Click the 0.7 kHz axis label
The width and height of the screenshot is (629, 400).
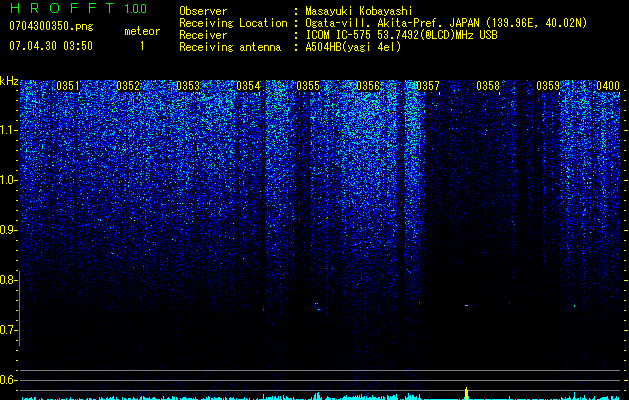pyautogui.click(x=8, y=330)
